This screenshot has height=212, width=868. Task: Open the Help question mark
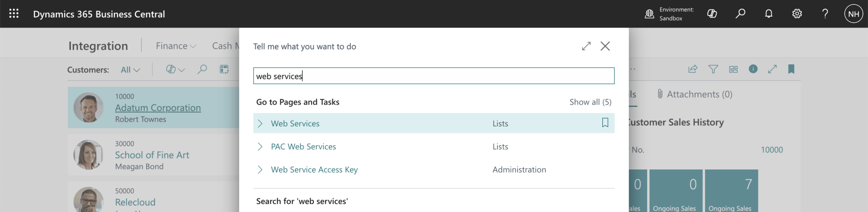825,14
